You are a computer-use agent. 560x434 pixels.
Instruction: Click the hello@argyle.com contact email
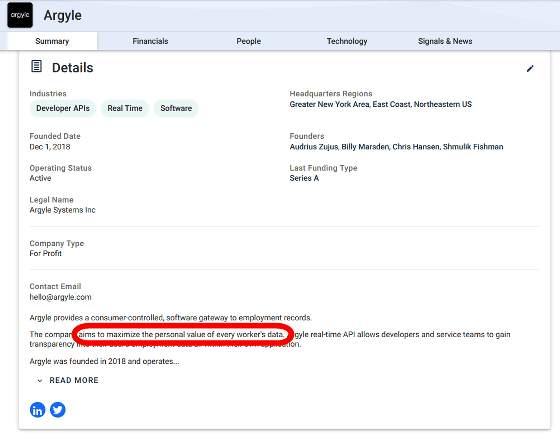(x=60, y=297)
